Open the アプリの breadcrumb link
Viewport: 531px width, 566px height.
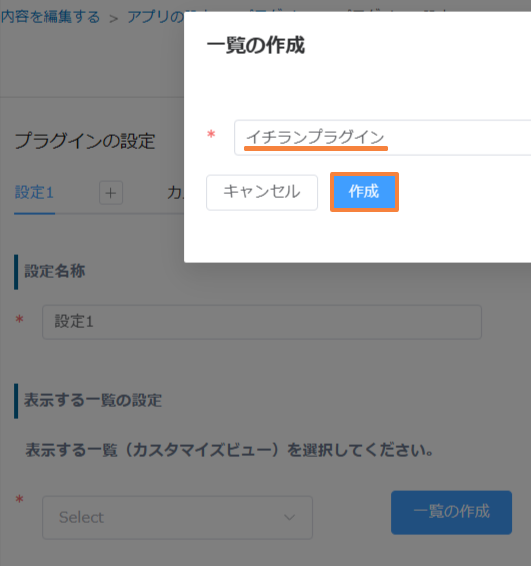click(x=156, y=17)
